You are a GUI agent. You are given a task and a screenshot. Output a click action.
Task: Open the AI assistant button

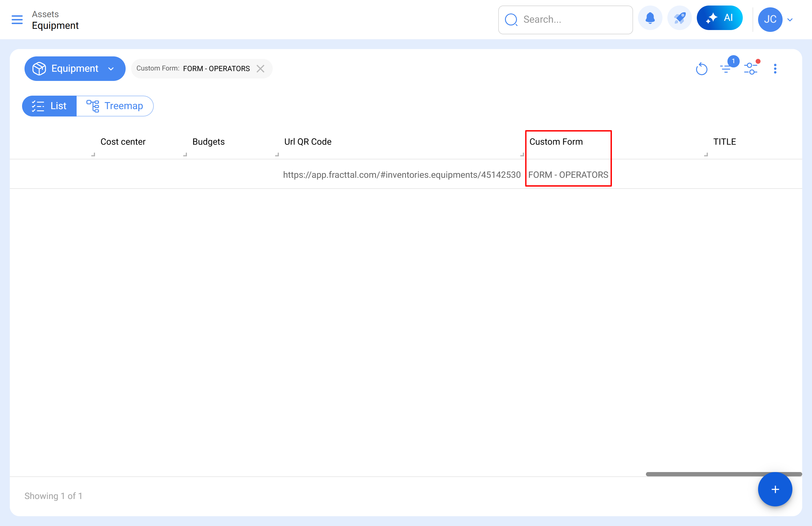click(719, 18)
